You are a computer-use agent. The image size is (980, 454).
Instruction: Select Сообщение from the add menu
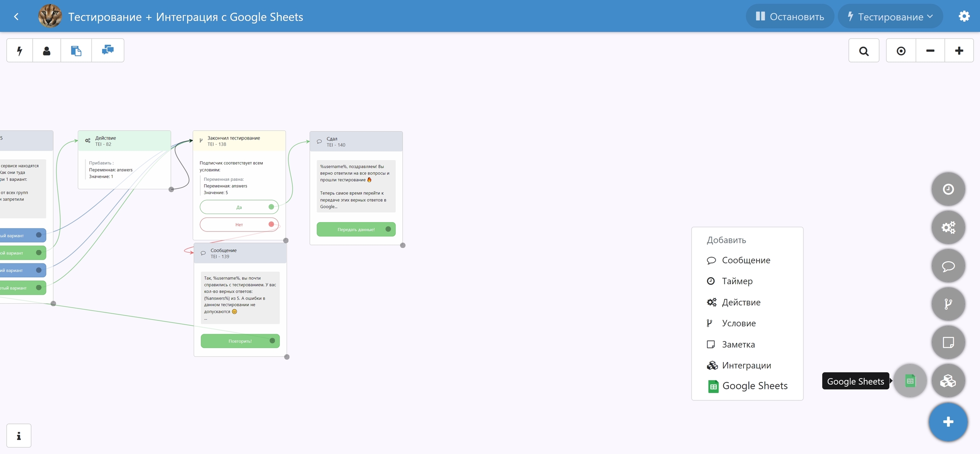coord(746,260)
